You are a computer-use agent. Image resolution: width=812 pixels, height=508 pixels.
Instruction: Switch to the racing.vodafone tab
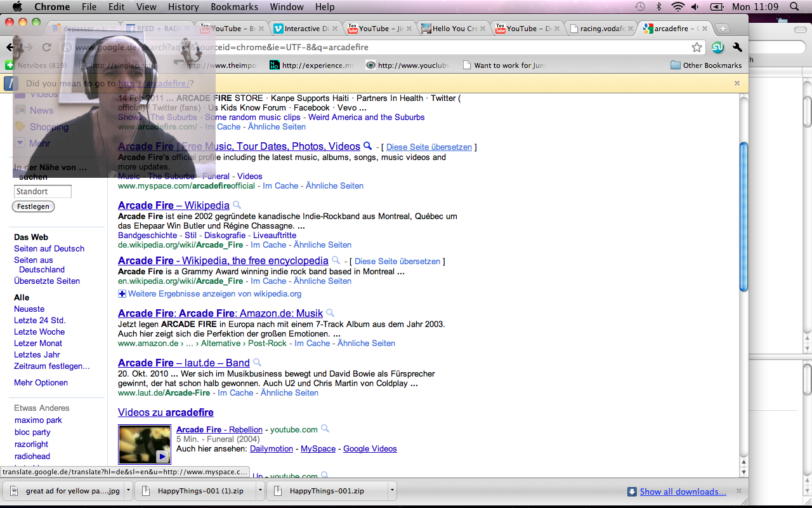coord(603,29)
